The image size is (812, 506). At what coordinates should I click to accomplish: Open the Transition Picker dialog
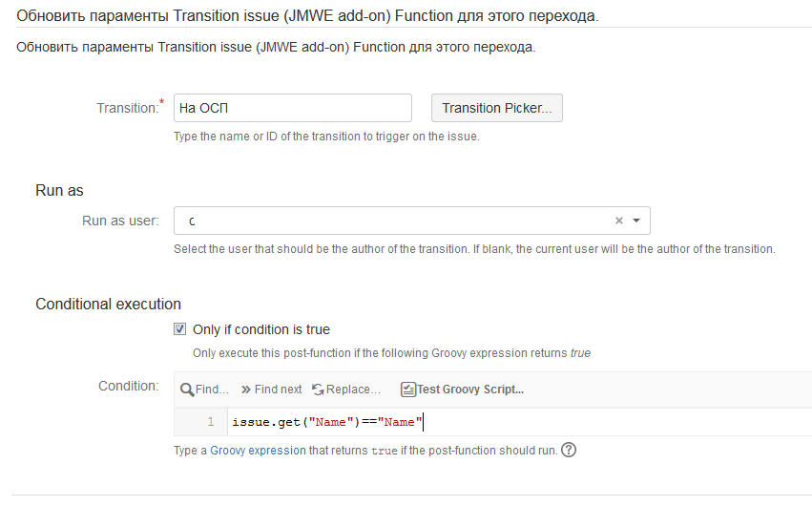click(496, 108)
